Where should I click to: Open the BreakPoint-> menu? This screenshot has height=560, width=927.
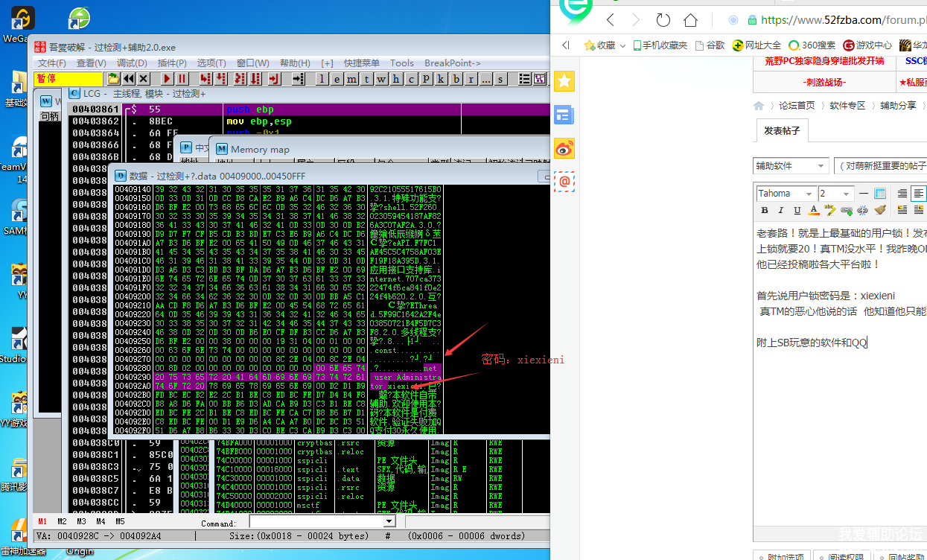tap(453, 63)
